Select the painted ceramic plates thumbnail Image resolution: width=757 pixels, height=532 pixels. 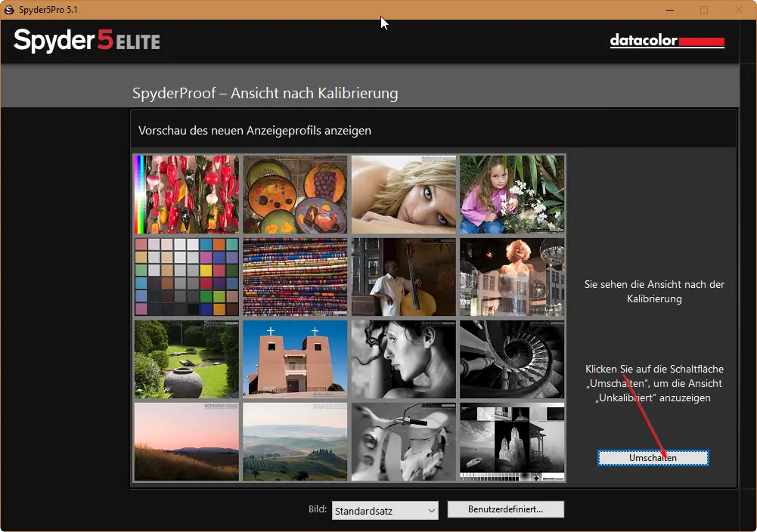click(295, 194)
